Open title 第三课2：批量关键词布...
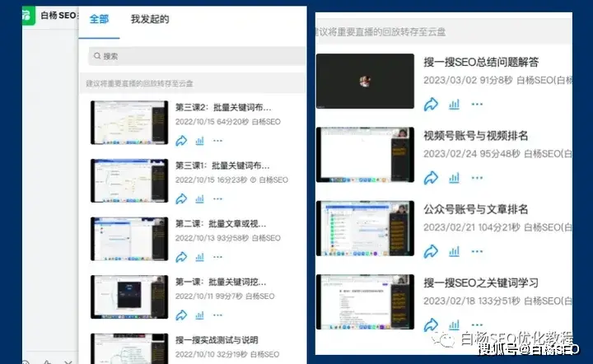The height and width of the screenshot is (364, 593). click(x=223, y=107)
